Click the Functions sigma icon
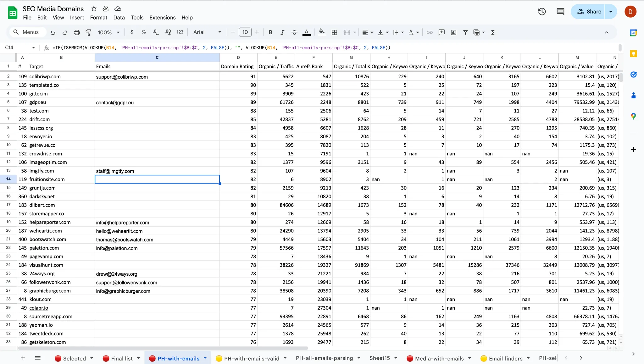This screenshot has width=644, height=364. click(x=493, y=32)
